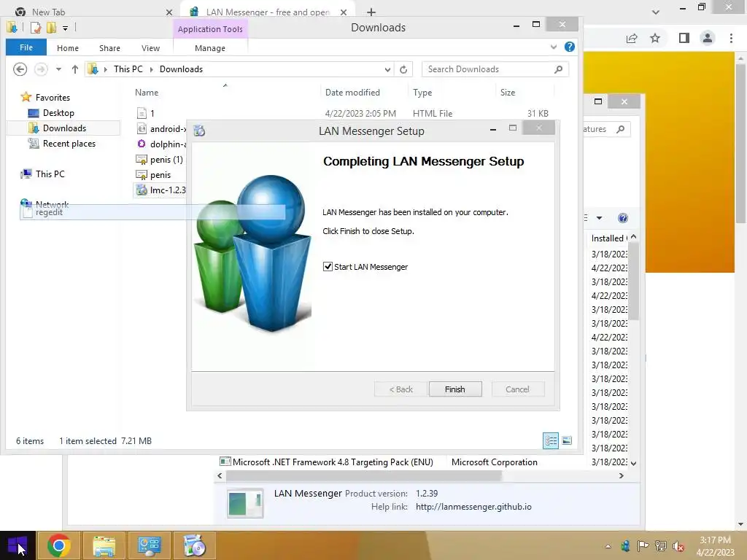Open the Windows Start button
The image size is (747, 560).
click(x=18, y=545)
